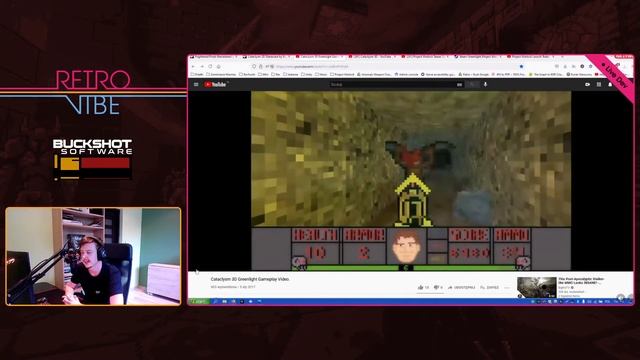Viewport: 640px width, 360px height.
Task: Switch to the first browser tab
Action: [214, 57]
